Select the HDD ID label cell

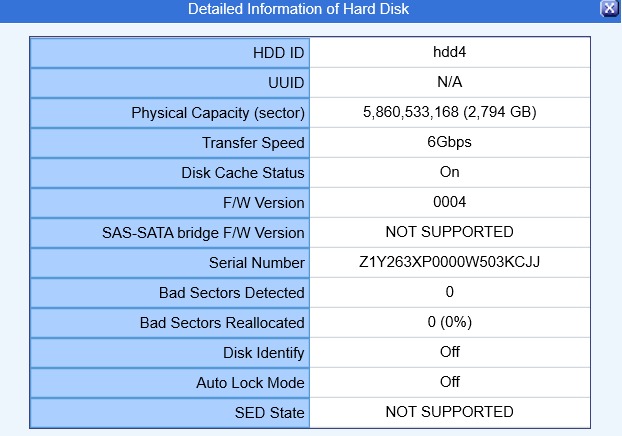tap(170, 53)
